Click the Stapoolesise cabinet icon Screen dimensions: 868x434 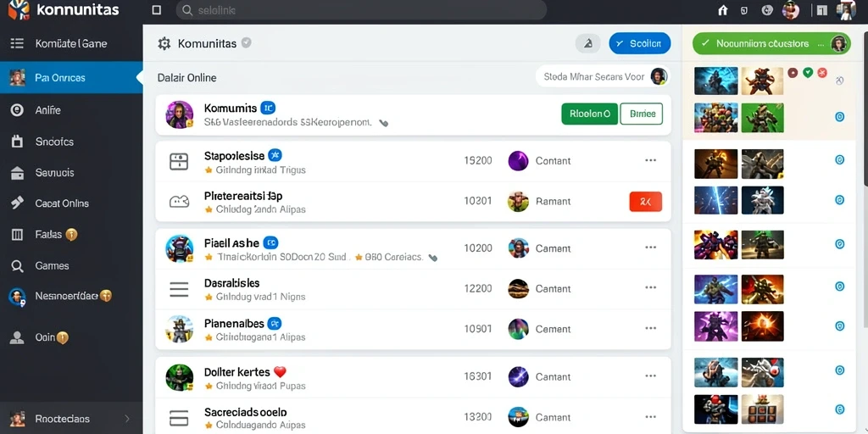[x=179, y=161]
